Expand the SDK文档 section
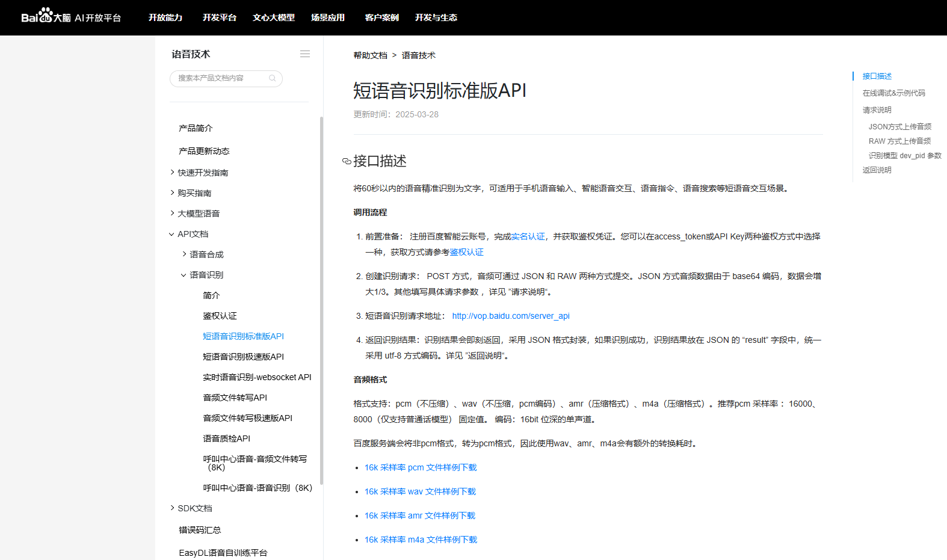Image resolution: width=947 pixels, height=560 pixels. pos(173,508)
